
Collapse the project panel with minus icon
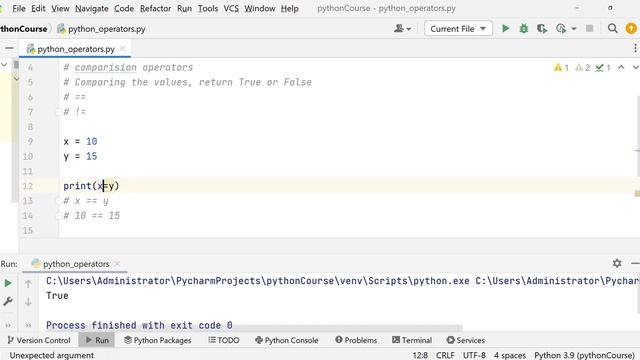(9, 49)
